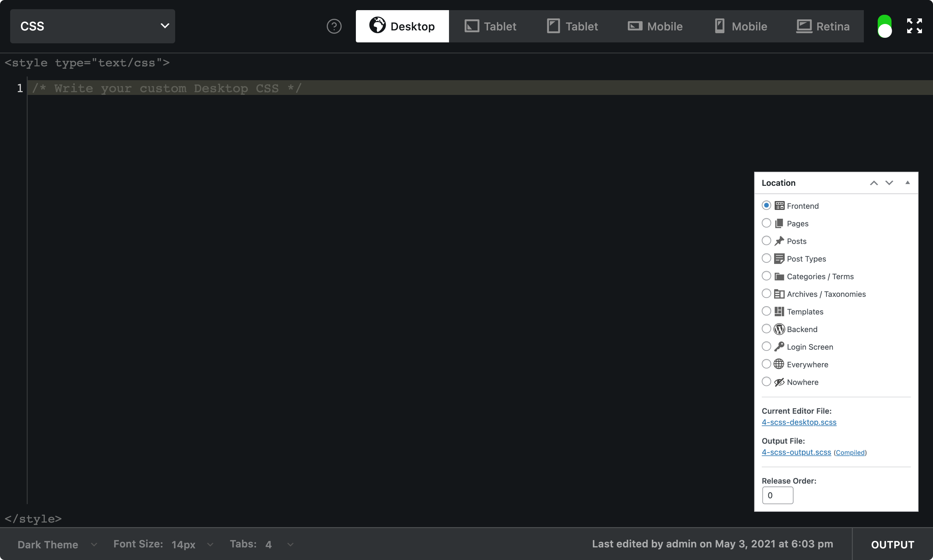This screenshot has width=933, height=560.
Task: Switch to the portrait Tablet tab
Action: [571, 26]
